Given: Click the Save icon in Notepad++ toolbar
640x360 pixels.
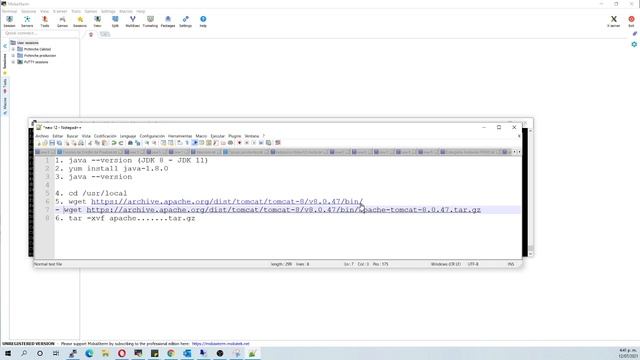Looking at the screenshot, I should pyautogui.click(x=52, y=143).
